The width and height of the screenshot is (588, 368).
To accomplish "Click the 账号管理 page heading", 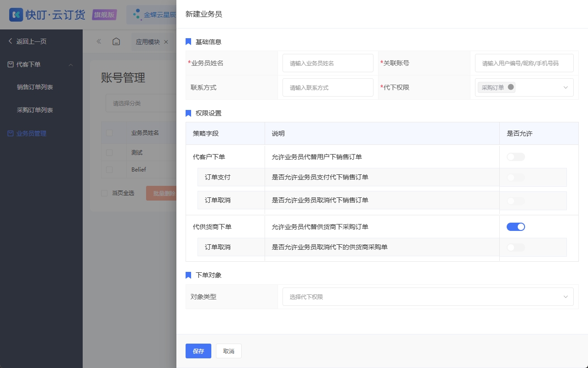I will (x=123, y=78).
